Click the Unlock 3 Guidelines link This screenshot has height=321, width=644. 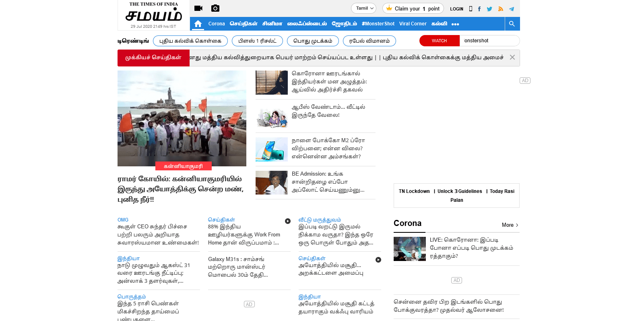460,191
